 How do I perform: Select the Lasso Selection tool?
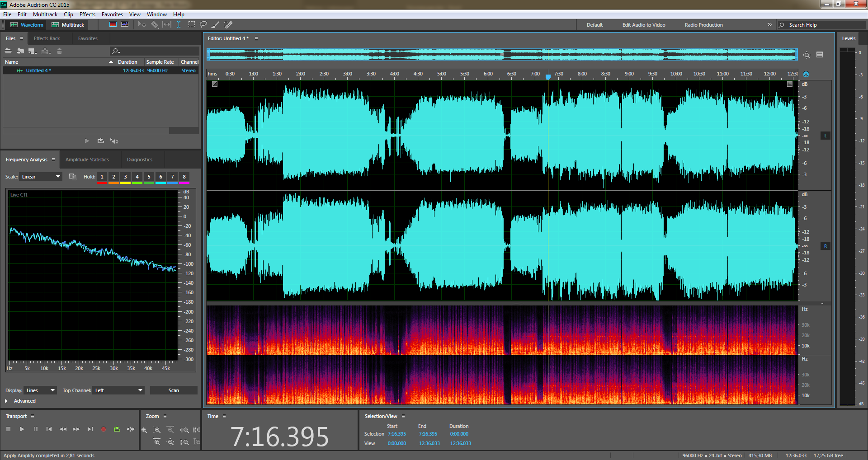pos(203,24)
